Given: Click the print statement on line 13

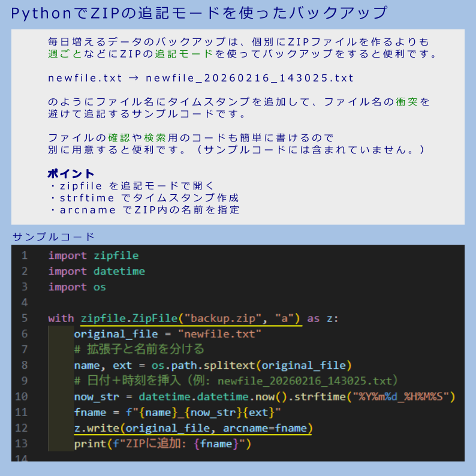Looking at the screenshot, I should (162, 444).
